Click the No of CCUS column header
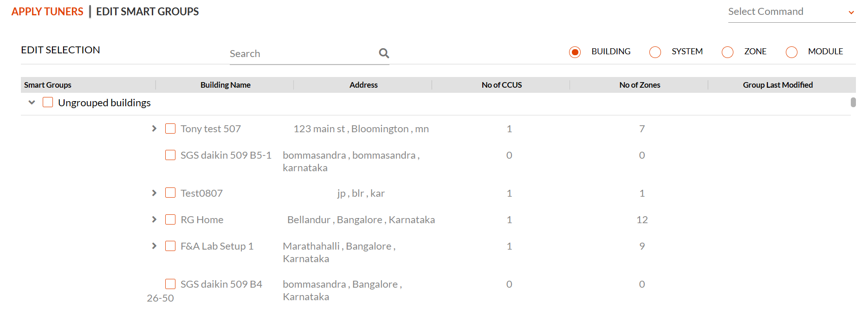This screenshot has width=868, height=309. (502, 85)
